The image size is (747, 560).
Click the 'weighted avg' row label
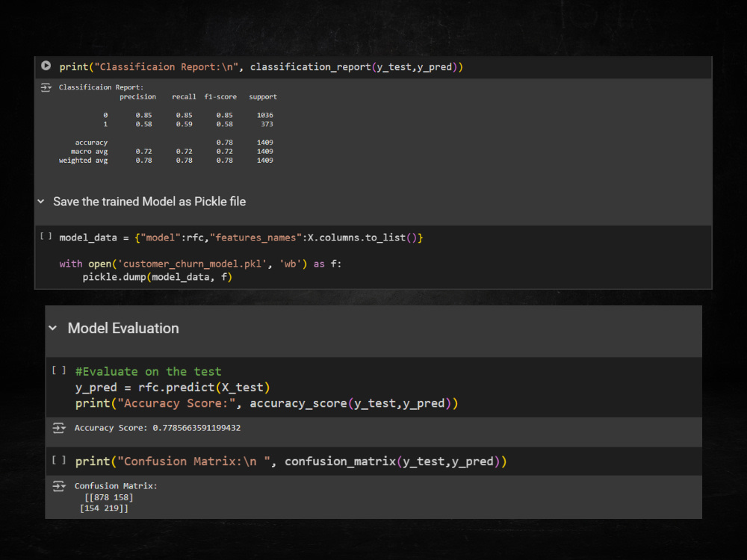pyautogui.click(x=84, y=161)
